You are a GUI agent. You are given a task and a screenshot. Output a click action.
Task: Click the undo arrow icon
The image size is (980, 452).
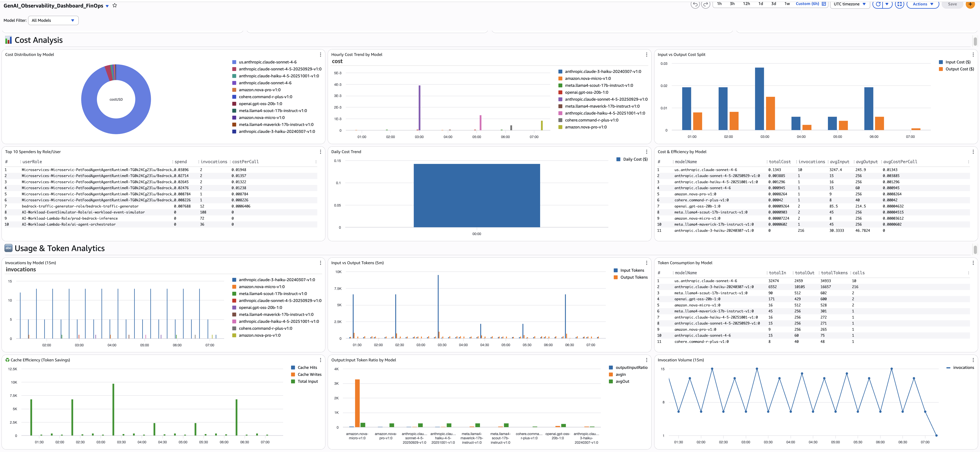coord(695,4)
